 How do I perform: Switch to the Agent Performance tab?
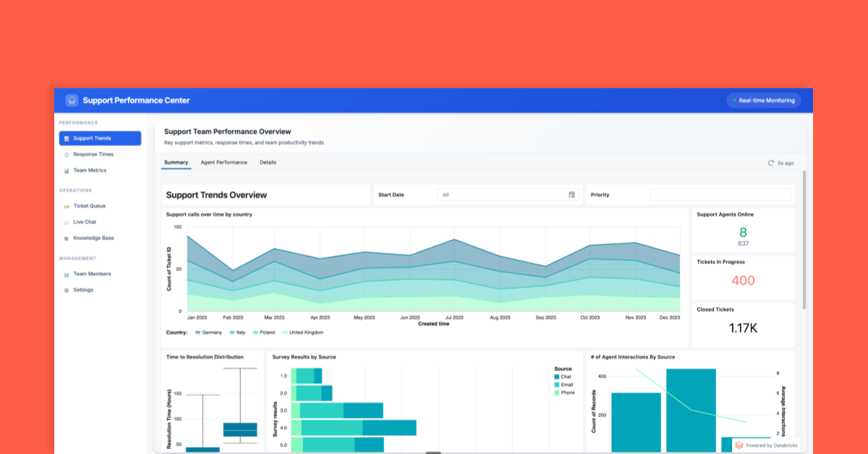click(224, 162)
